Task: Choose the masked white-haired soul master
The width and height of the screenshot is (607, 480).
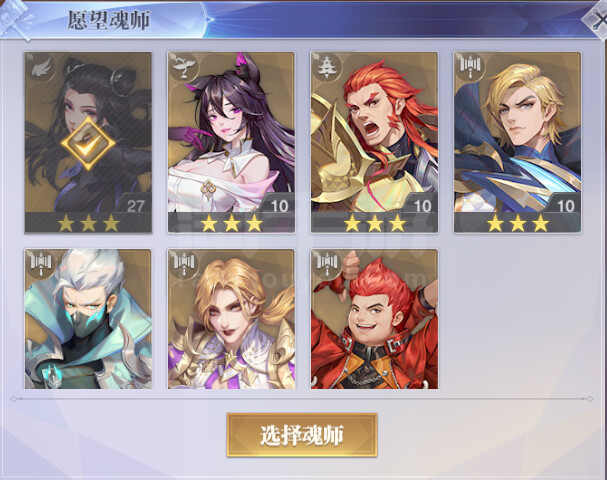Action: point(88,319)
